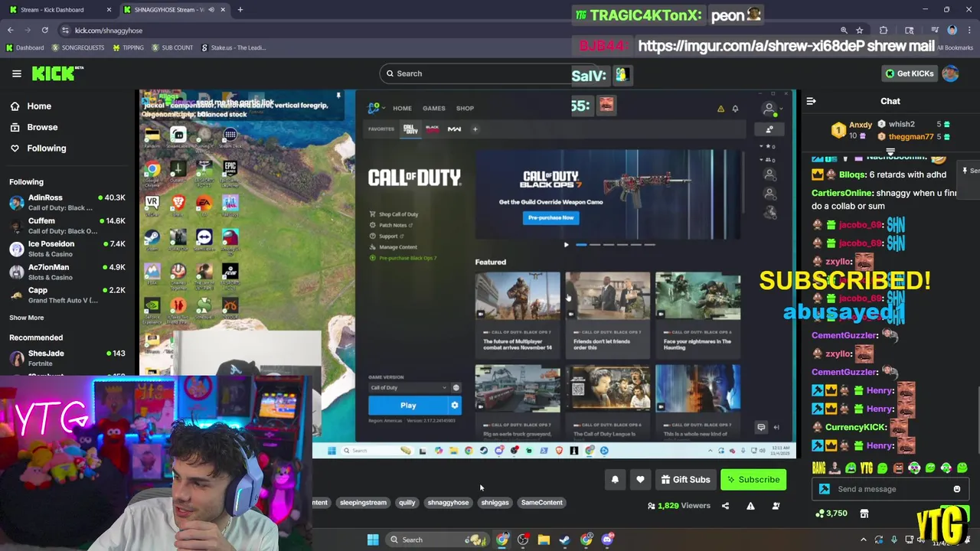Open Patch Notes link
The width and height of the screenshot is (980, 551).
pos(390,225)
